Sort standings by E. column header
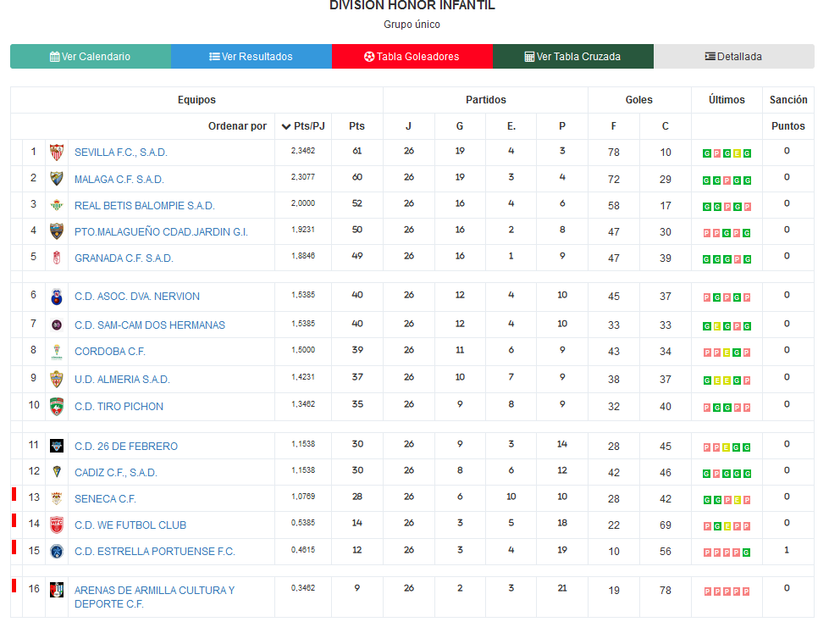 pos(511,126)
